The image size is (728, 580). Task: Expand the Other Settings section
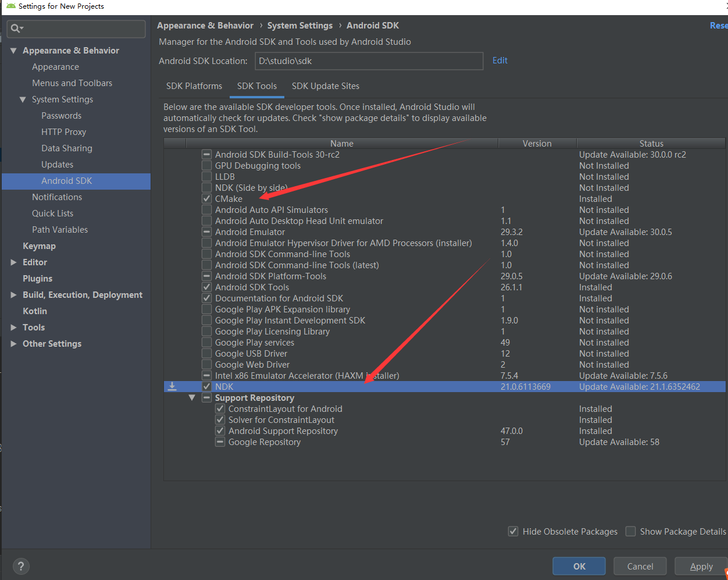pyautogui.click(x=14, y=343)
